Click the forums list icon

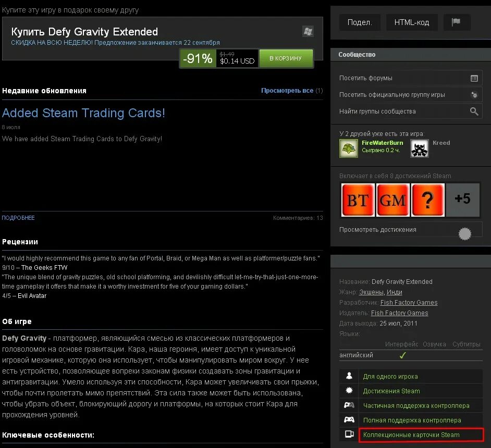coord(474,78)
